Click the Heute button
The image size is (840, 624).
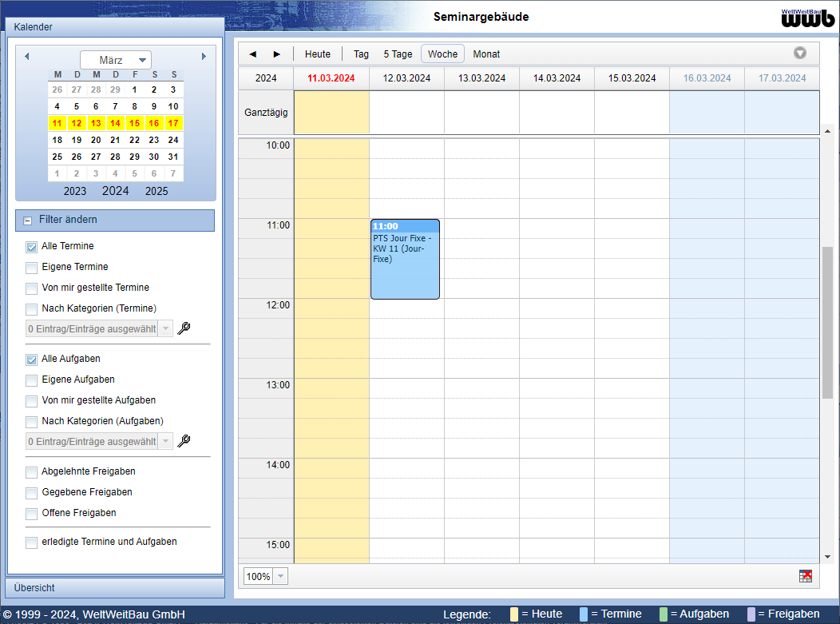[317, 54]
